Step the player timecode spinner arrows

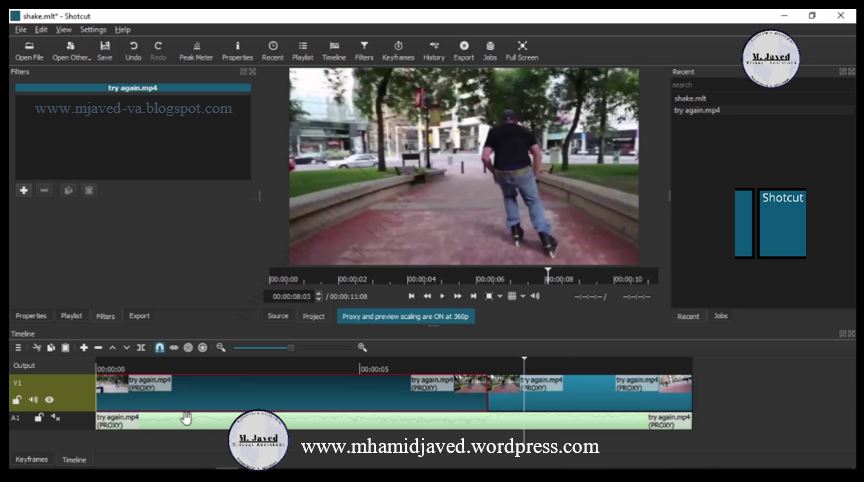click(x=318, y=296)
